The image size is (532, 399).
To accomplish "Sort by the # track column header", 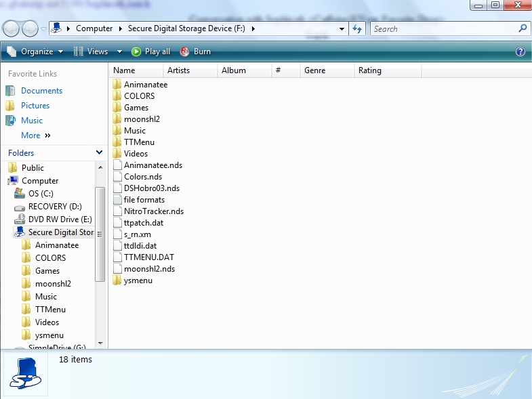I will point(286,70).
